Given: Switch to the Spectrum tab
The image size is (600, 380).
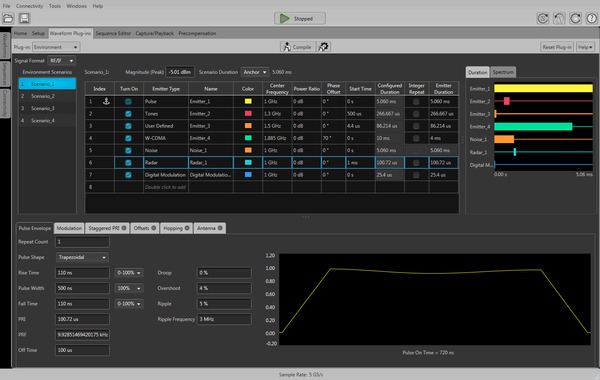Looking at the screenshot, I should (x=503, y=72).
